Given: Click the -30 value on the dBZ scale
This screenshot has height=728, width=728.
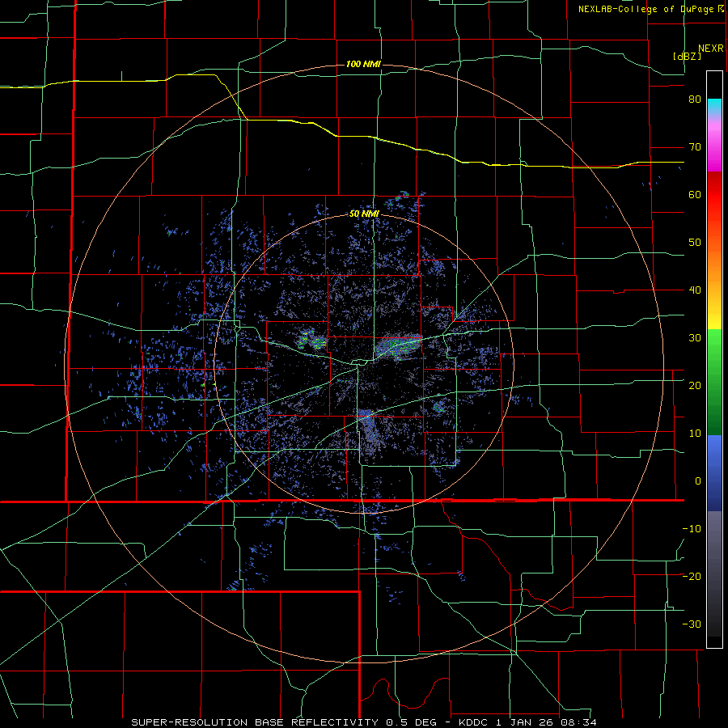Looking at the screenshot, I should 692,624.
